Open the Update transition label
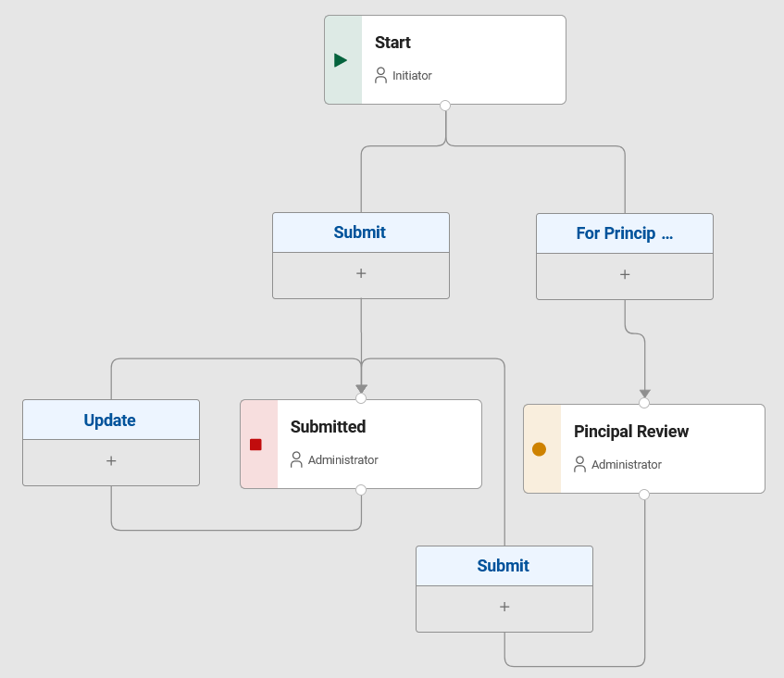Viewport: 784px width, 678px height. pyautogui.click(x=110, y=421)
